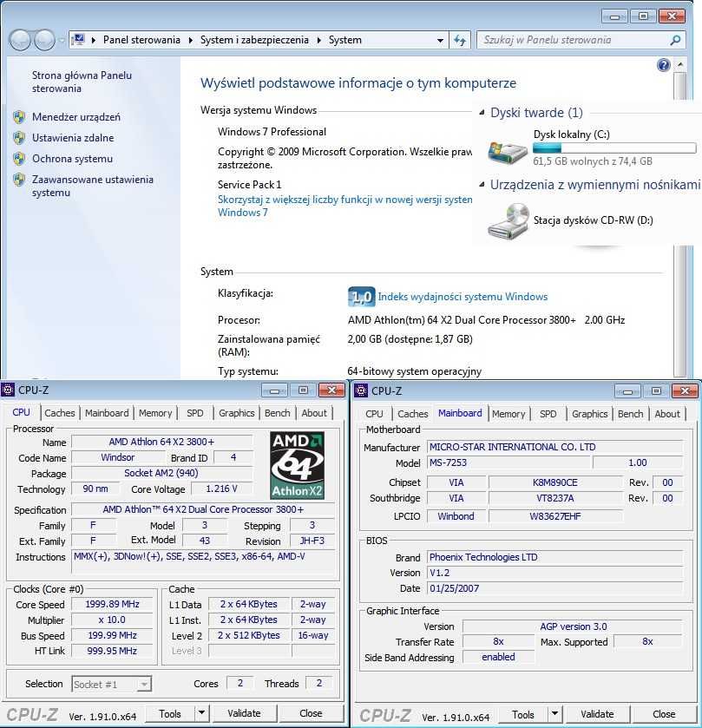The width and height of the screenshot is (702, 728).
Task: Open Zaawansowane ustawienia systemu link
Action: (x=92, y=187)
